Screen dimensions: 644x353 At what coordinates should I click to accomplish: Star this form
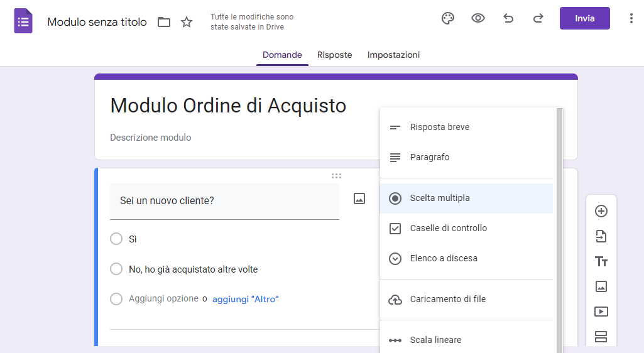pos(187,23)
